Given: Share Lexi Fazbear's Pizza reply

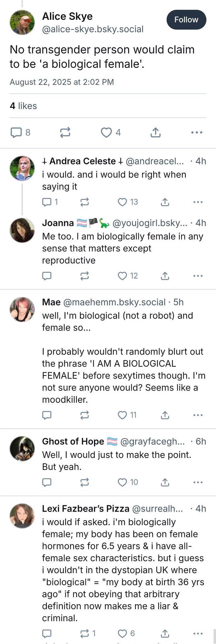Looking at the screenshot, I should pyautogui.click(x=165, y=633).
